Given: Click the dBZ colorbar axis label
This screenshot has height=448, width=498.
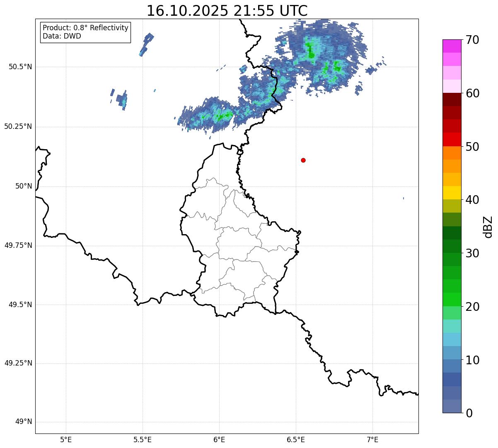Looking at the screenshot, I should click(x=488, y=226).
